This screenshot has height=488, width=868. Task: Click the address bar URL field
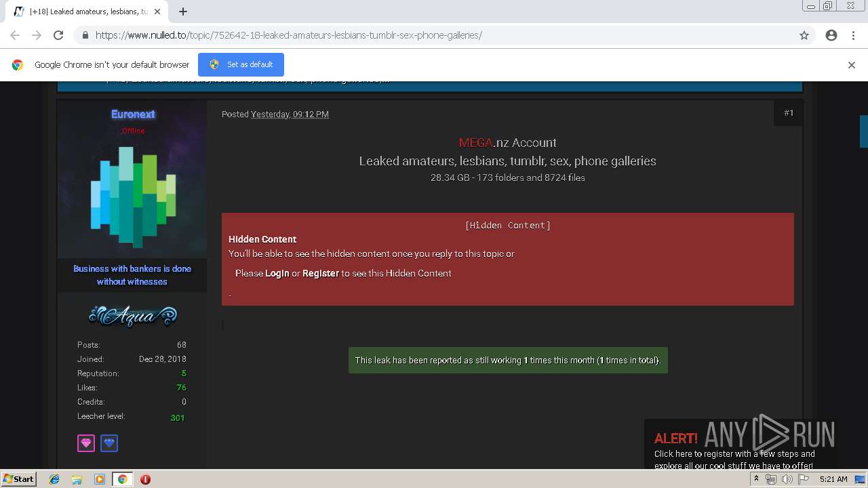click(x=434, y=35)
